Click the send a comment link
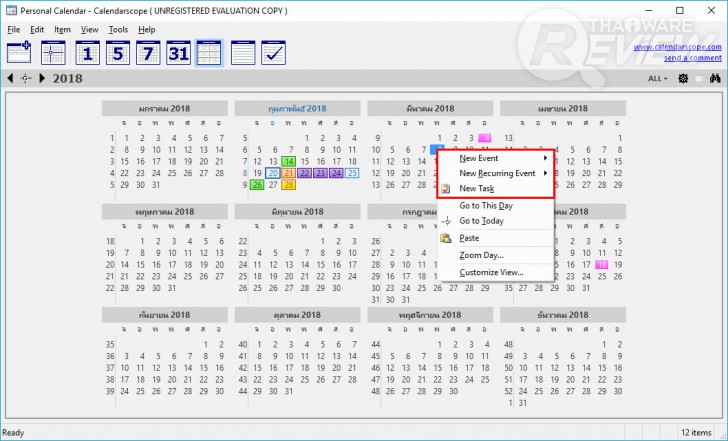 [x=693, y=58]
